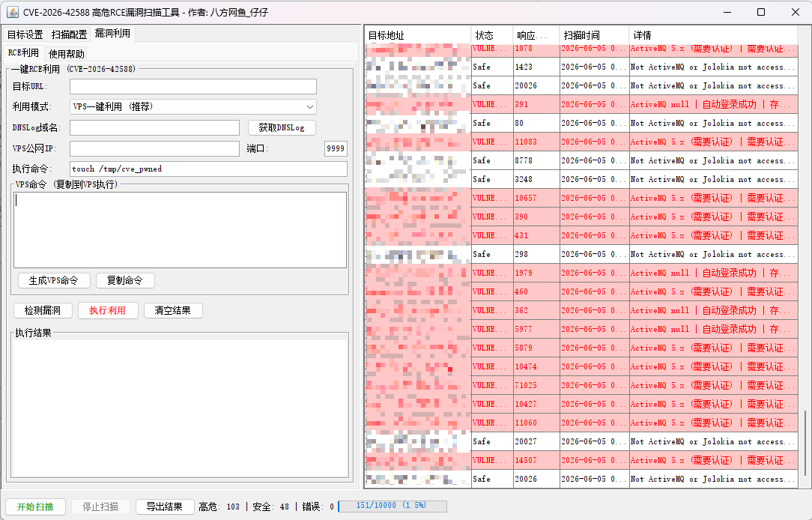
Task: Click inside the VPS命令 text area
Action: point(181,230)
